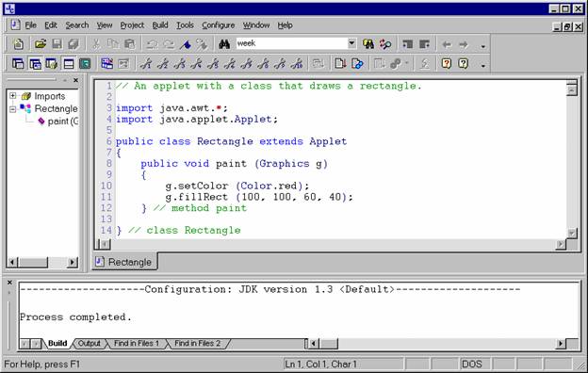Click the colorful project settings toolbar icon
Image resolution: width=588 pixels, height=373 pixels.
(106, 64)
